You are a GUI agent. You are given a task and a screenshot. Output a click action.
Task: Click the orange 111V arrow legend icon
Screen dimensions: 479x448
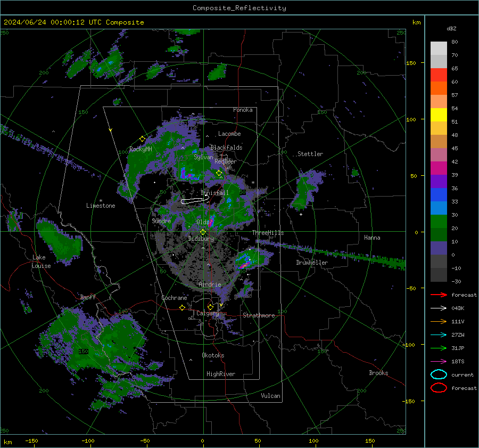[439, 321]
